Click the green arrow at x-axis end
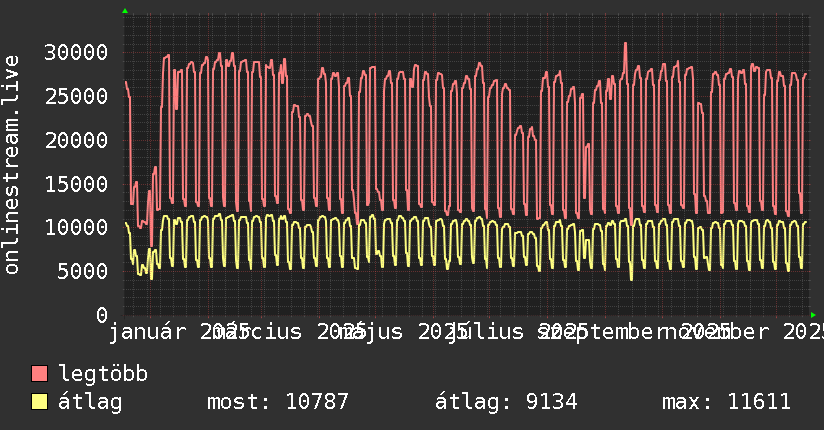The height and width of the screenshot is (430, 824). coord(813,315)
